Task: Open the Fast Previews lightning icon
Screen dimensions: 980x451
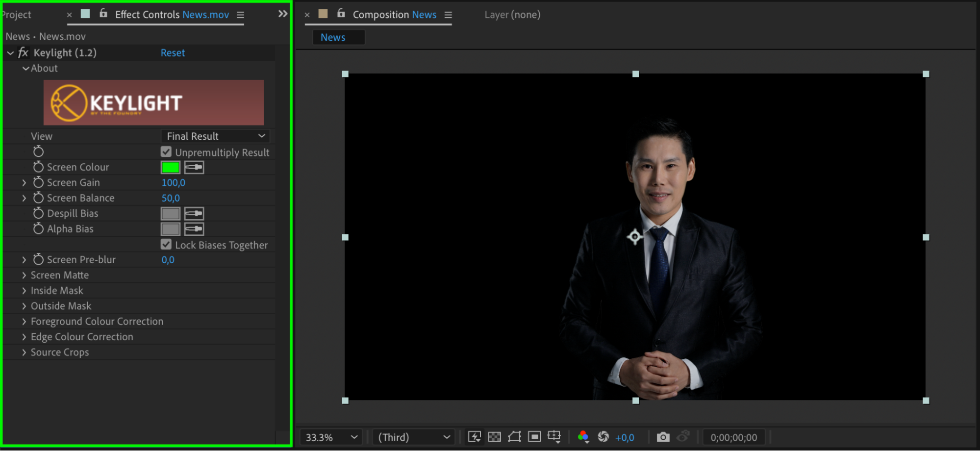Action: pyautogui.click(x=474, y=437)
